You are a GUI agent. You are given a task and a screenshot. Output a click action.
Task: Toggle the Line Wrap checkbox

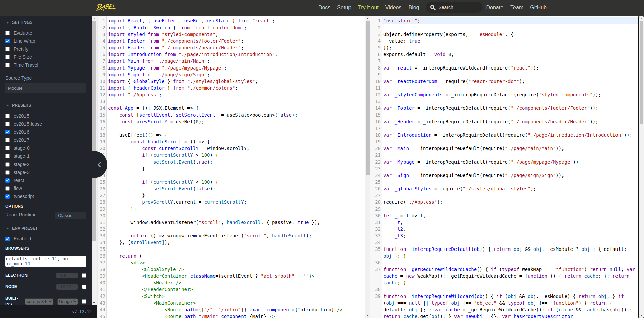coord(8,41)
